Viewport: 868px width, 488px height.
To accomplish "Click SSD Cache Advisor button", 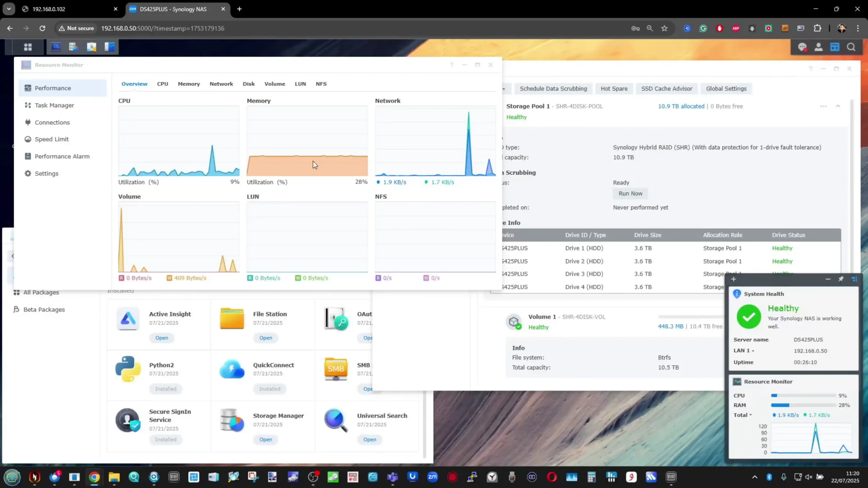I will tap(667, 88).
